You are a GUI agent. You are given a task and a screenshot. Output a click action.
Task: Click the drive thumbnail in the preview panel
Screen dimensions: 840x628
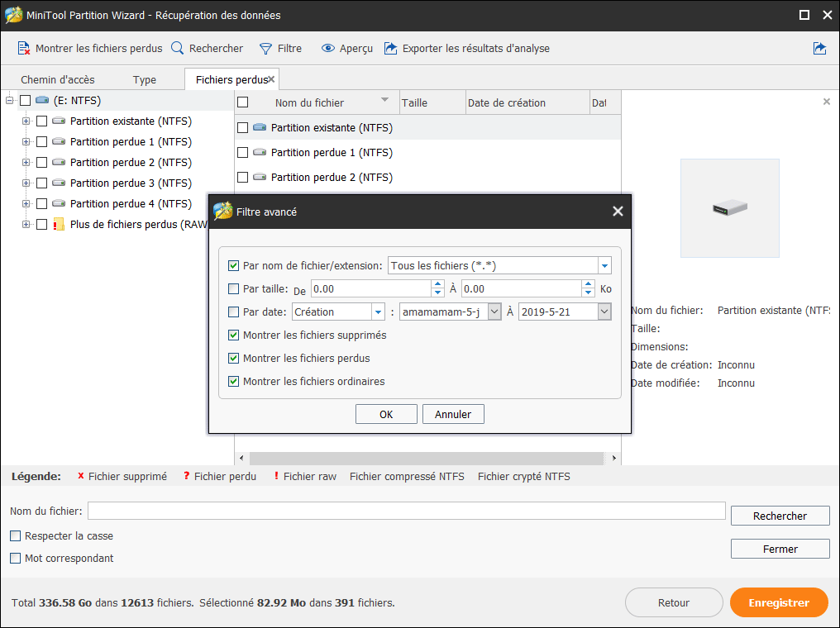(730, 207)
